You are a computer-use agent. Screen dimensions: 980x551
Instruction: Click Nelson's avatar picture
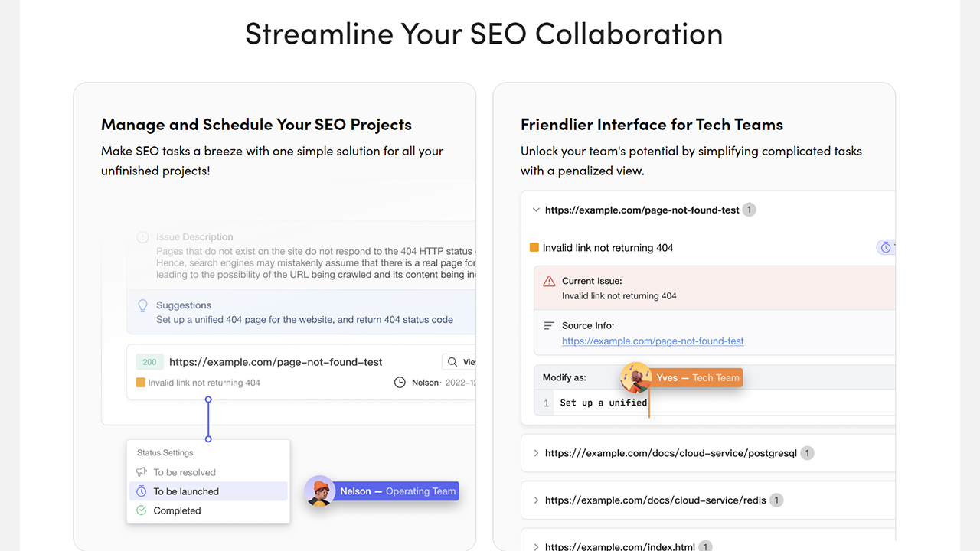320,491
